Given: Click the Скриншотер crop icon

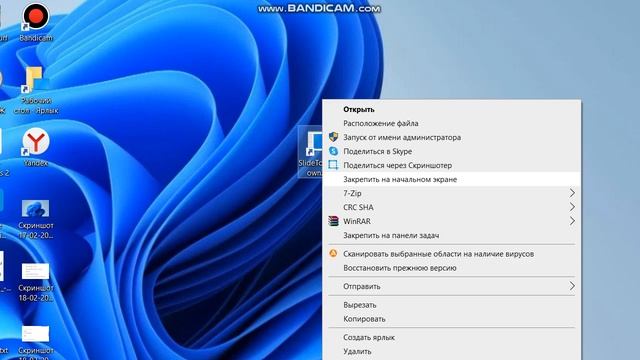Looking at the screenshot, I should (333, 165).
